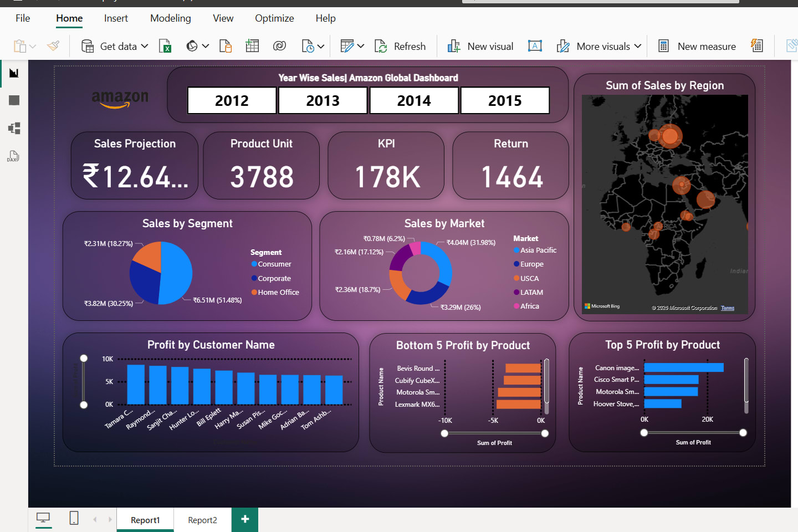Select Corporate in Segment legend
The width and height of the screenshot is (798, 532).
[271, 278]
